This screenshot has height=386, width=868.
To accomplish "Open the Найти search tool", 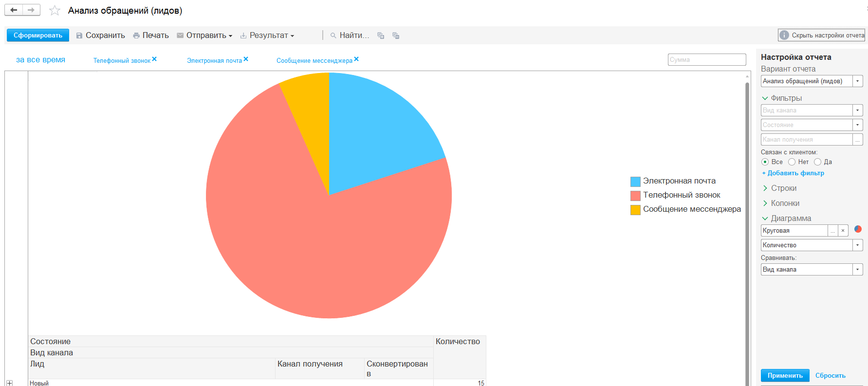I will coord(350,36).
